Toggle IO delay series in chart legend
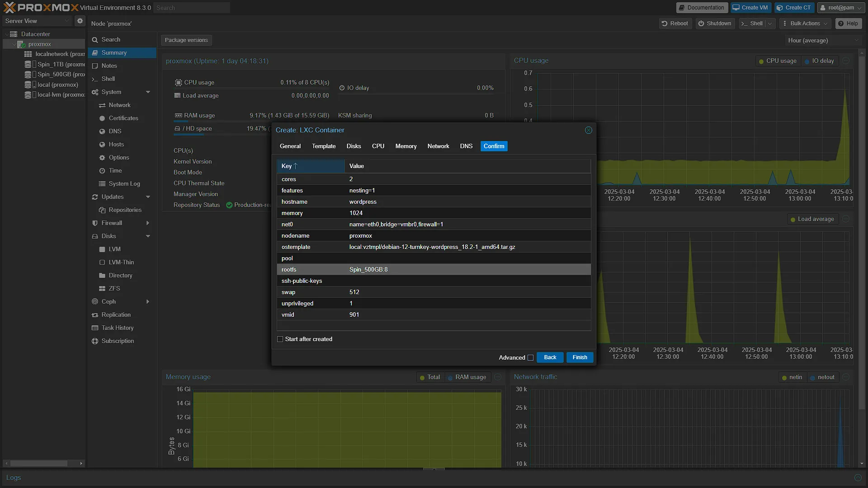 click(x=819, y=61)
